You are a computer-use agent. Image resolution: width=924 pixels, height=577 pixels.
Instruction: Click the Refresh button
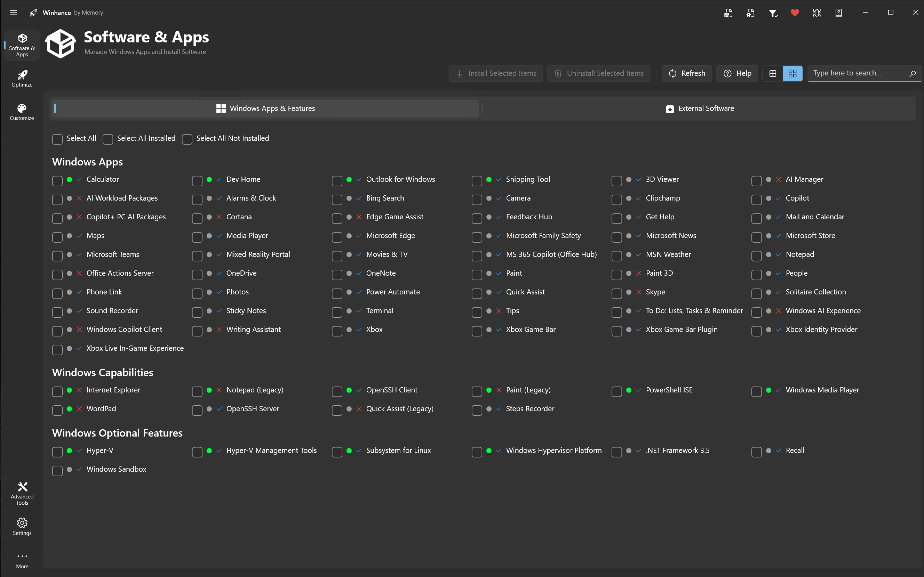pos(686,73)
